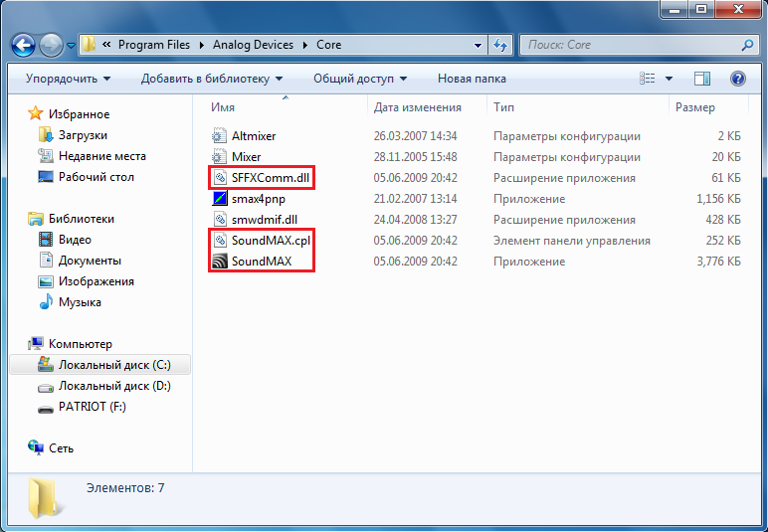768x532 pixels.
Task: Click the folder icon in address bar
Action: pyautogui.click(x=89, y=45)
